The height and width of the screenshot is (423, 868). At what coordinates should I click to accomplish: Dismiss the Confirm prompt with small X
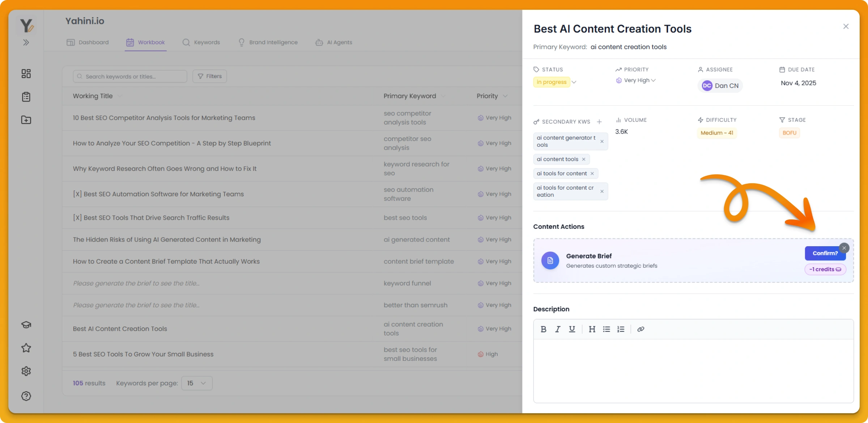pos(844,248)
